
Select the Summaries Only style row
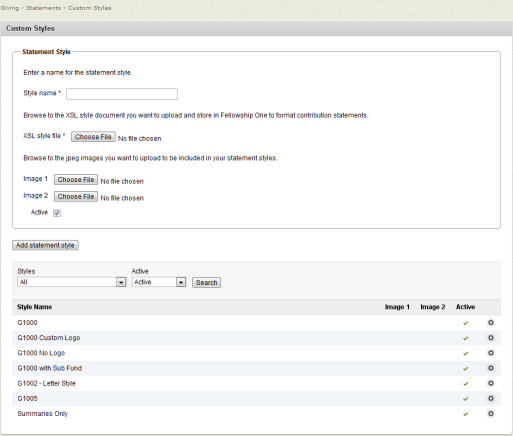[x=256, y=414]
